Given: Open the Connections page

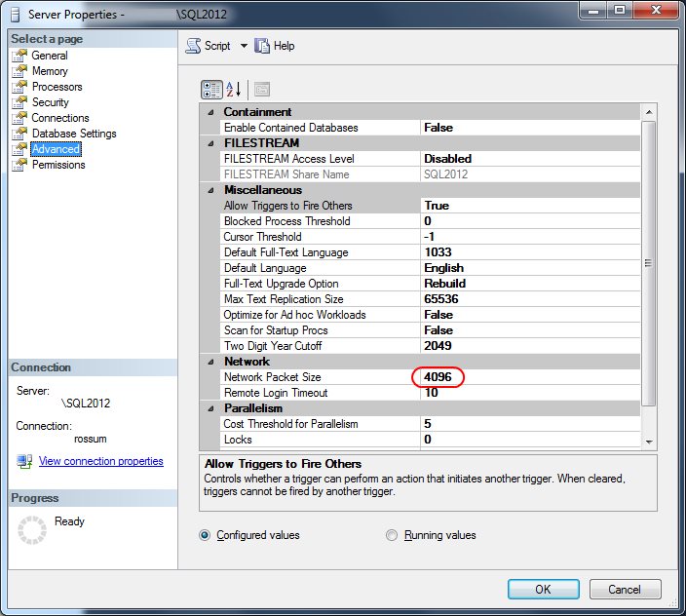Looking at the screenshot, I should point(60,118).
